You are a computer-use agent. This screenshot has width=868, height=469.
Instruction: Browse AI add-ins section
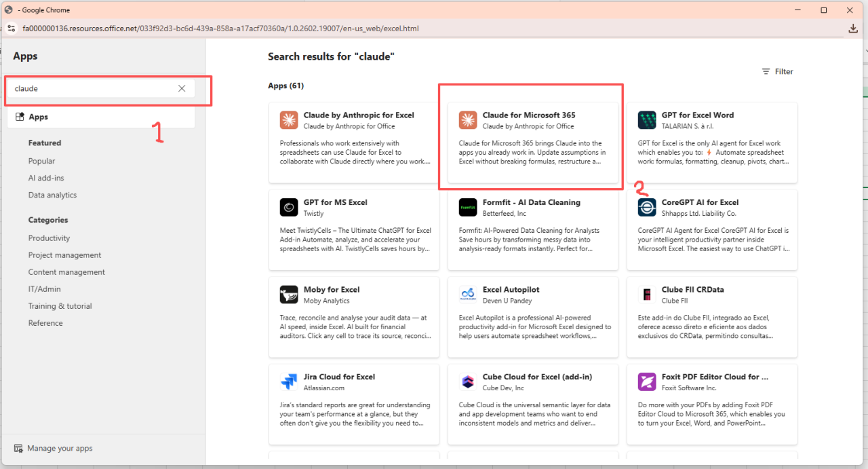coord(47,178)
